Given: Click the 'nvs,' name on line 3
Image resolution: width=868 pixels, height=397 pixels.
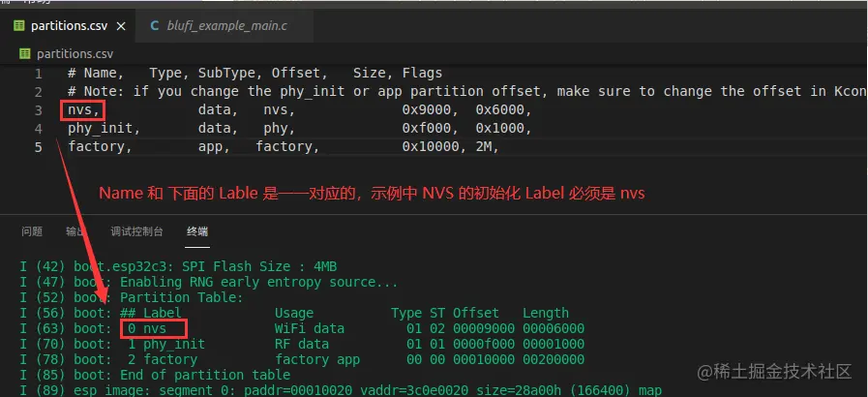Looking at the screenshot, I should [x=83, y=110].
